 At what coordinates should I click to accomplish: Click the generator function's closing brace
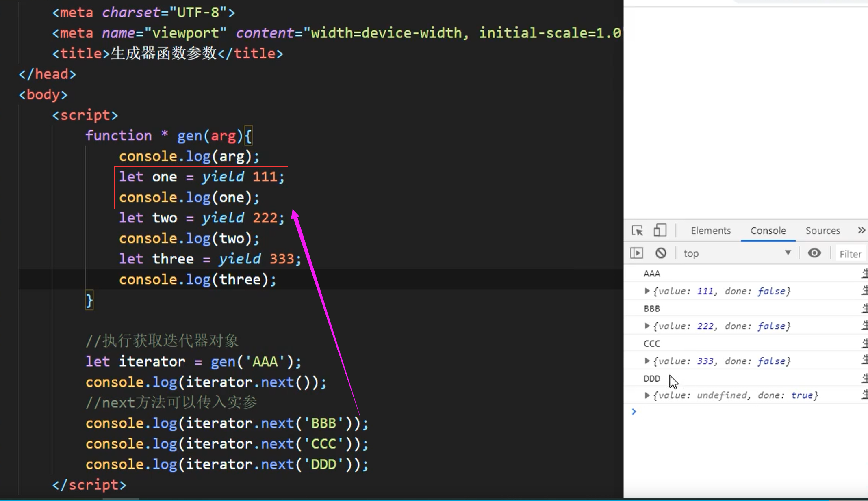click(89, 301)
